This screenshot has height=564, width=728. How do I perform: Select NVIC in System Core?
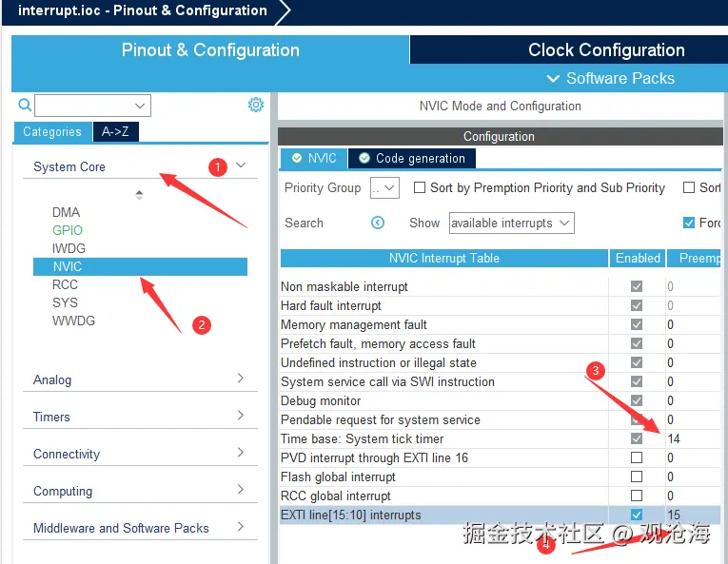(x=140, y=266)
